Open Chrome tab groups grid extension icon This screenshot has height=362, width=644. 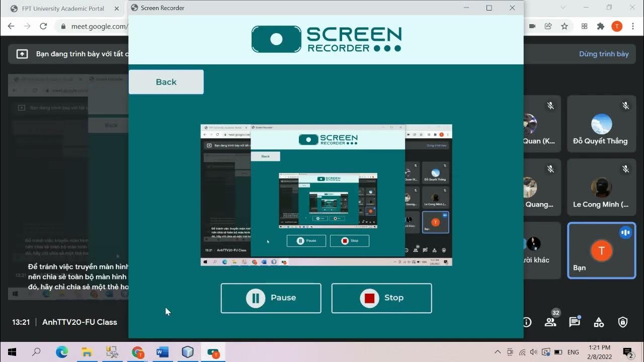click(584, 26)
